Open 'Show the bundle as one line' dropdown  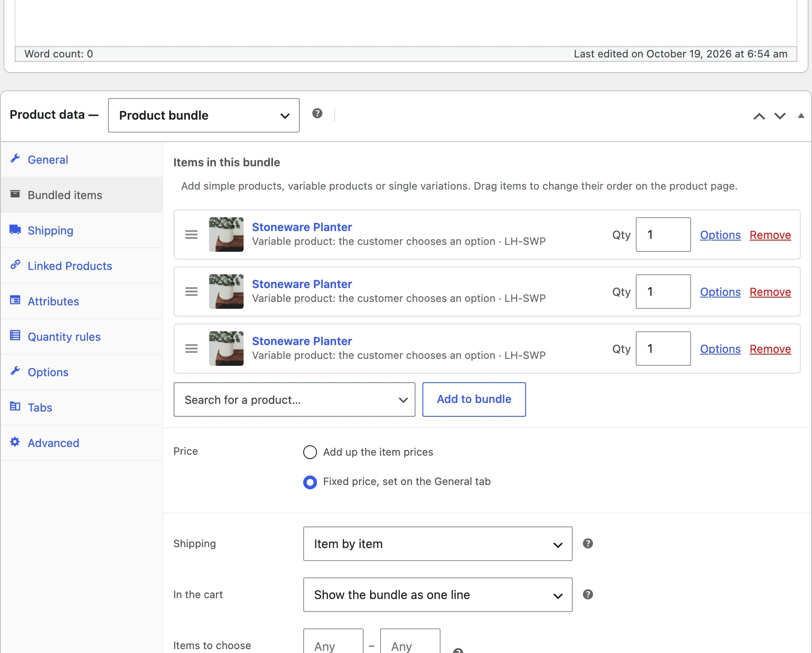pos(438,595)
